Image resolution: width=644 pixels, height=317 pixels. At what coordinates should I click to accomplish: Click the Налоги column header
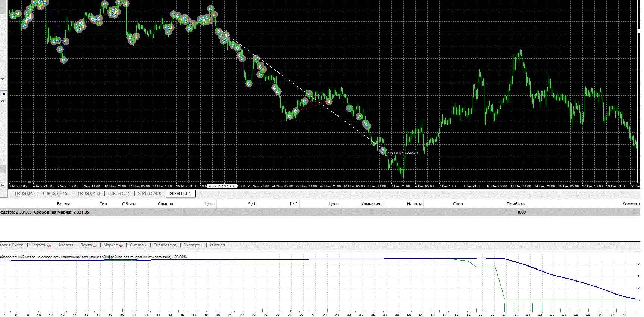(414, 204)
